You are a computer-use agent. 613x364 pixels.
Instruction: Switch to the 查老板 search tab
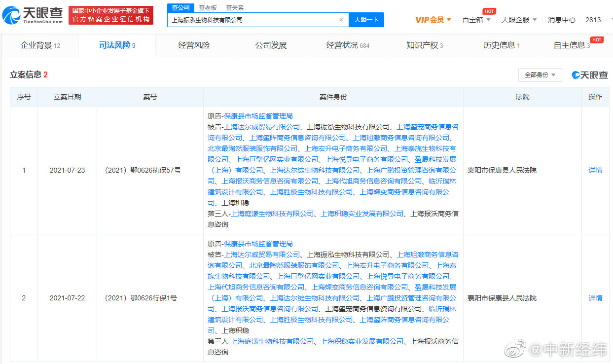coord(208,7)
